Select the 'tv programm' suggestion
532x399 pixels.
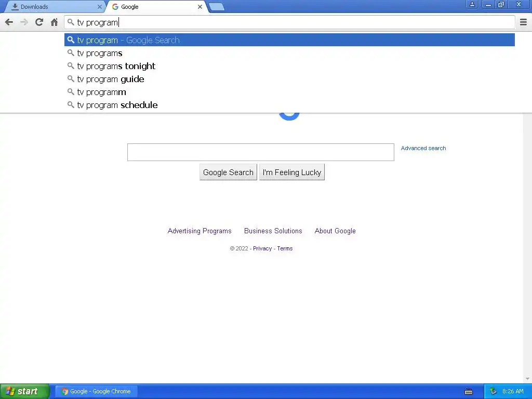(x=289, y=92)
